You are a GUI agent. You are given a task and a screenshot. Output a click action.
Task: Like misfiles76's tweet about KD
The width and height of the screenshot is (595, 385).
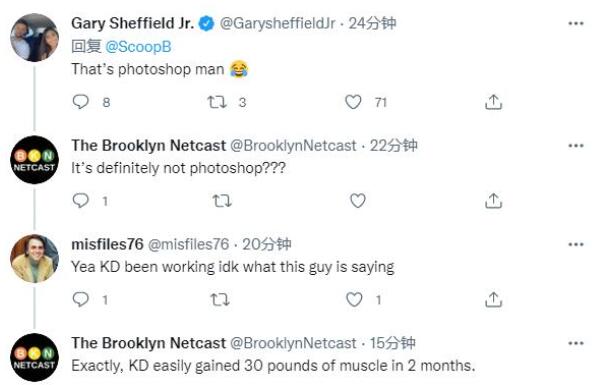pyautogui.click(x=354, y=299)
